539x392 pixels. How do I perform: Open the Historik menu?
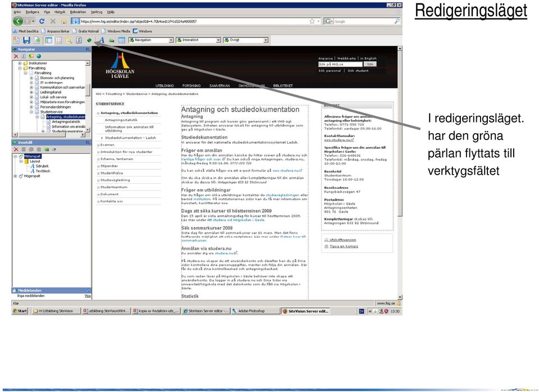pos(60,12)
